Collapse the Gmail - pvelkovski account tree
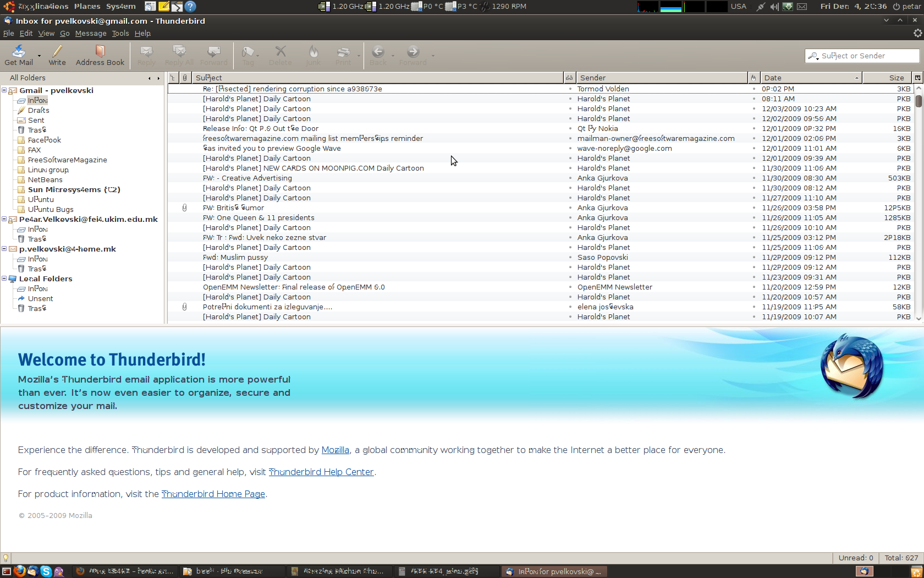Image resolution: width=924 pixels, height=578 pixels. click(x=4, y=90)
